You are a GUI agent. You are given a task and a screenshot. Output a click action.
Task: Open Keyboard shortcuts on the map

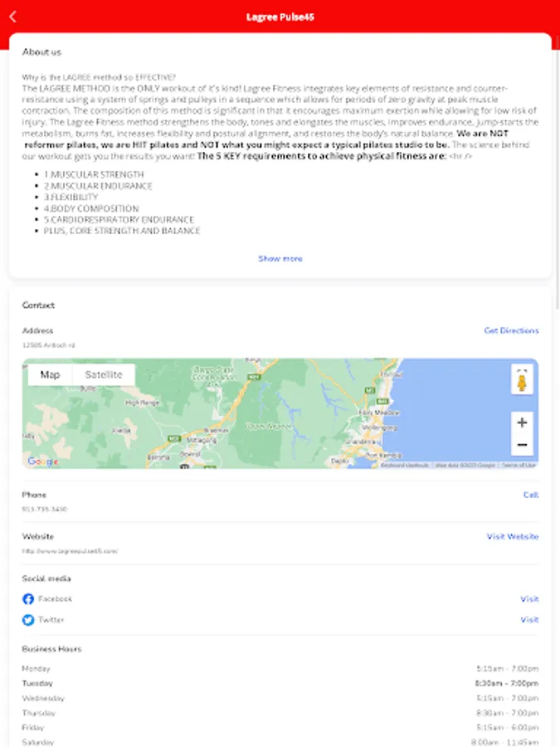click(x=405, y=465)
